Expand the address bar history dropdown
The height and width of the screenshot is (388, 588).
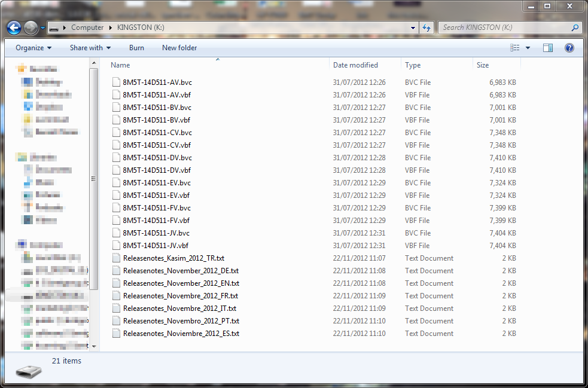point(413,28)
